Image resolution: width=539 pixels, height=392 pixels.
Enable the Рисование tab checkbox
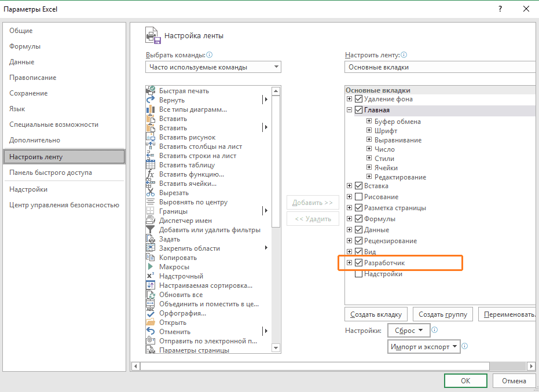(359, 197)
